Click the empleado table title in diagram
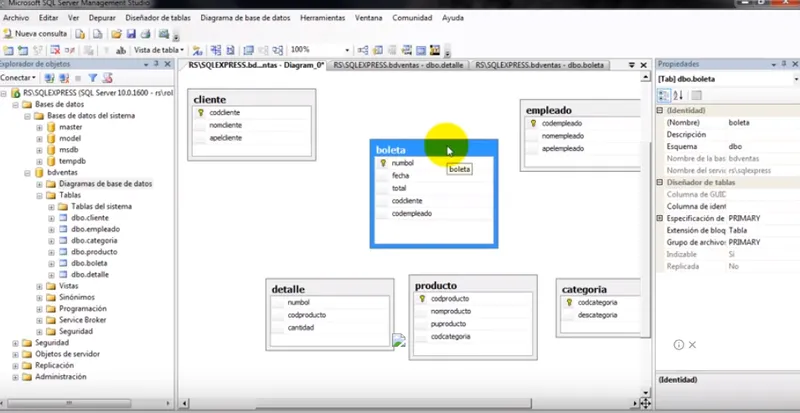Viewport: 800px width, 413px height. coord(548,110)
